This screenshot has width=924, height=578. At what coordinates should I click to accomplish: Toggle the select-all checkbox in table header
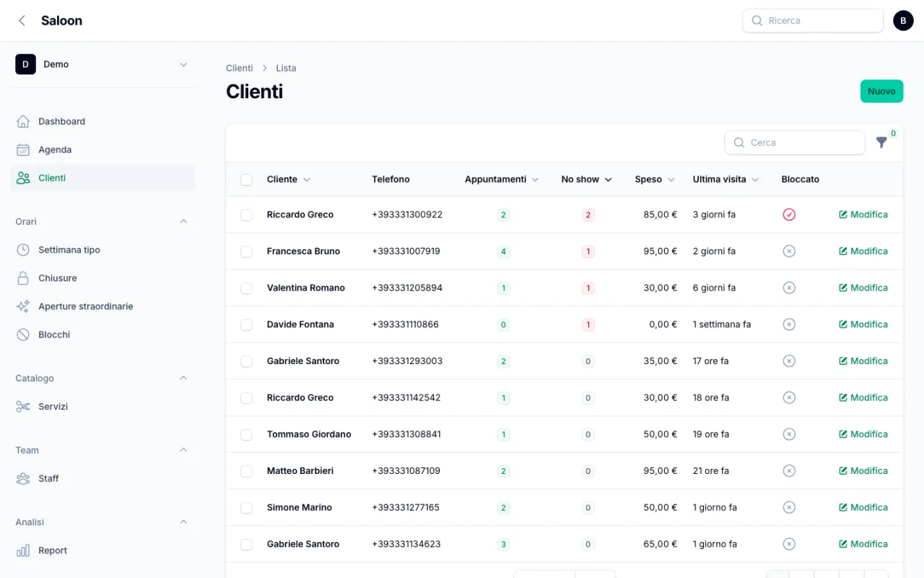pos(246,179)
